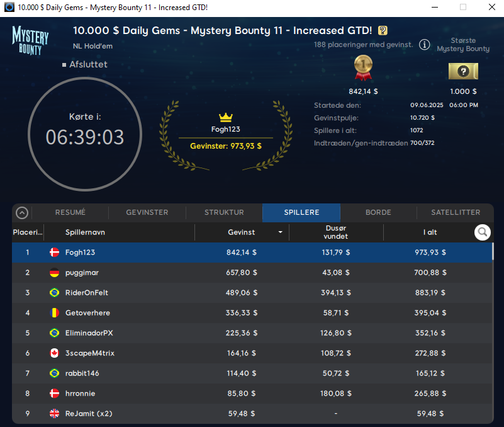
Task: Click the 06:39:03 run time display
Action: pos(85,137)
